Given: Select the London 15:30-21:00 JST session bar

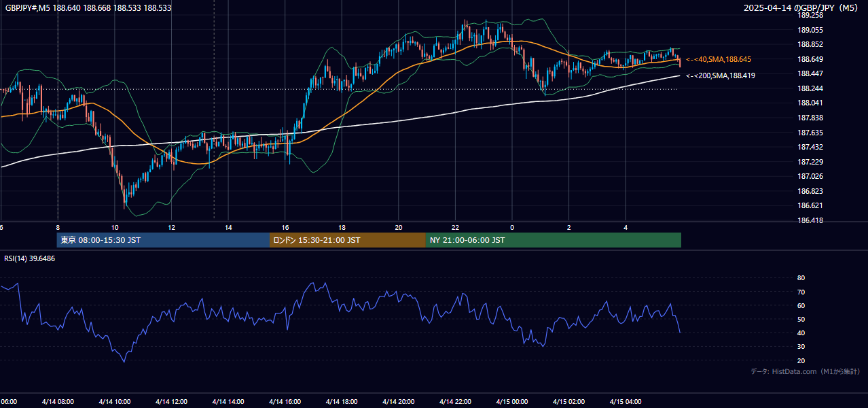Looking at the screenshot, I should pos(348,240).
